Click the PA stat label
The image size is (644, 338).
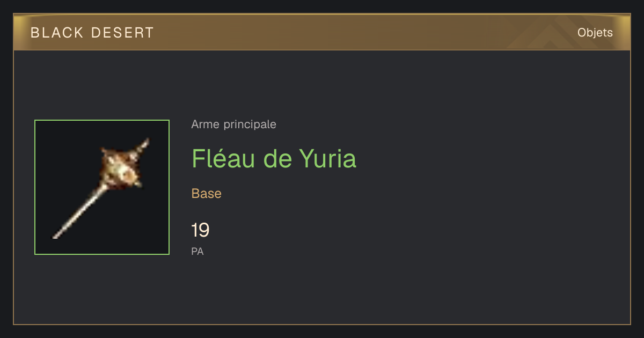pos(197,251)
